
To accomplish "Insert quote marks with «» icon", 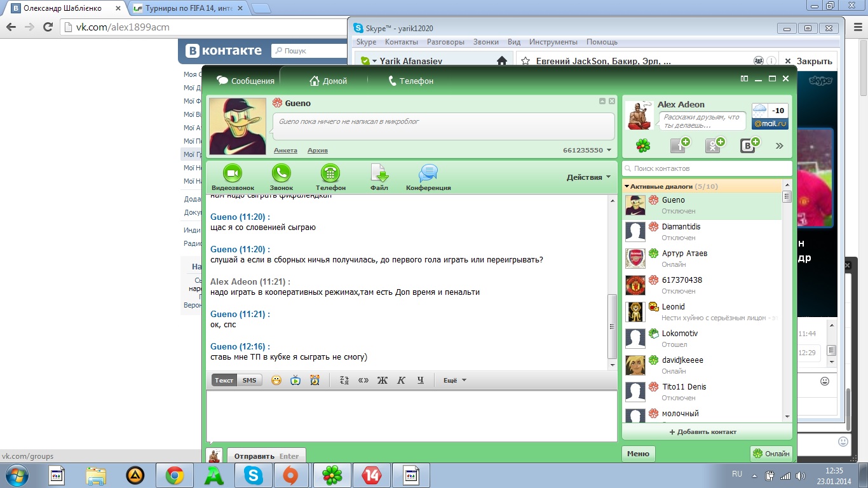I will pos(363,380).
